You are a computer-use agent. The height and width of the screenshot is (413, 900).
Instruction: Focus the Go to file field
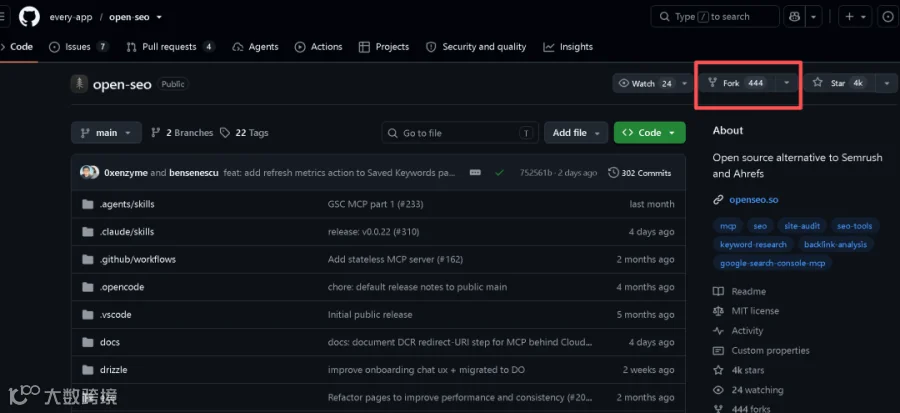tap(460, 133)
